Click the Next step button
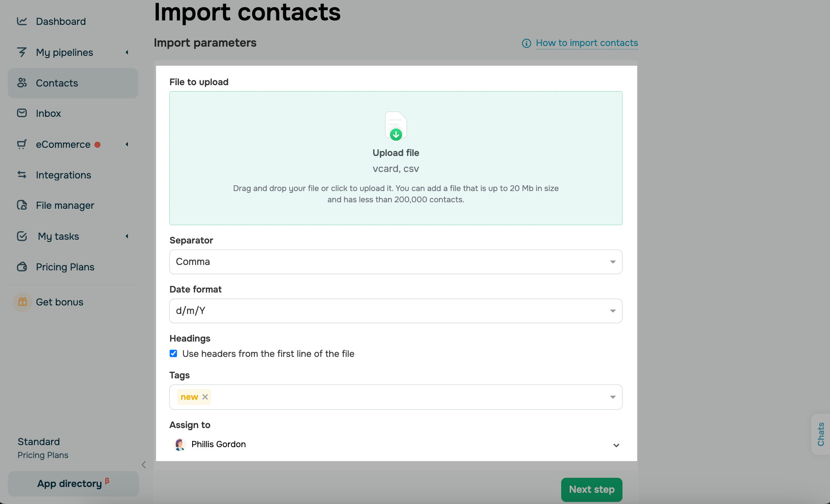This screenshot has width=830, height=504. coord(591,490)
